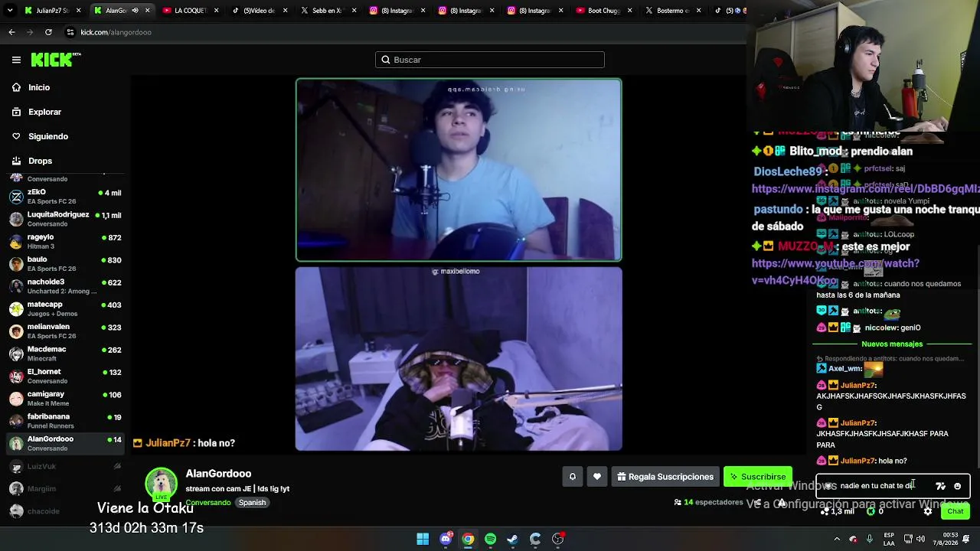The image size is (980, 551).
Task: Go back in browser
Action: 11,32
